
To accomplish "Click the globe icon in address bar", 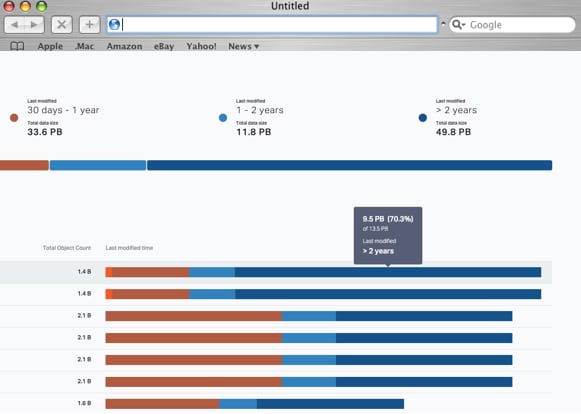I will (x=114, y=24).
